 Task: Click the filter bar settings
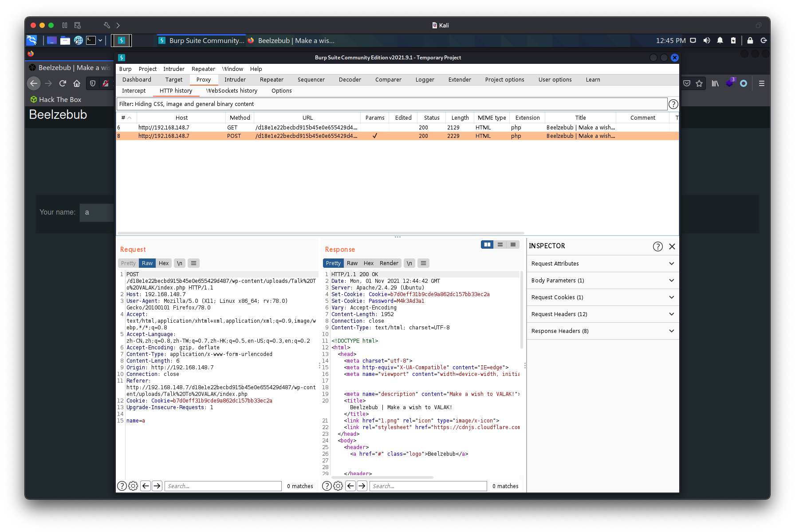click(x=392, y=104)
